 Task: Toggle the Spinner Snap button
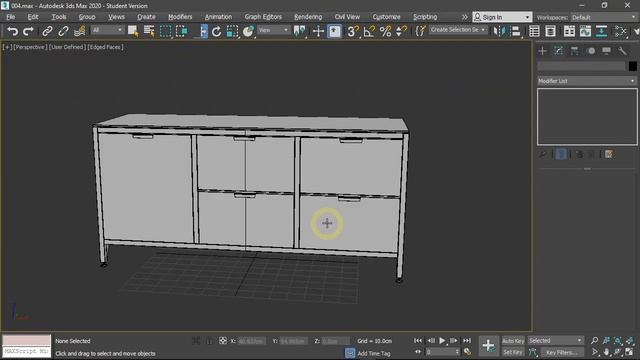pyautogui.click(x=402, y=31)
